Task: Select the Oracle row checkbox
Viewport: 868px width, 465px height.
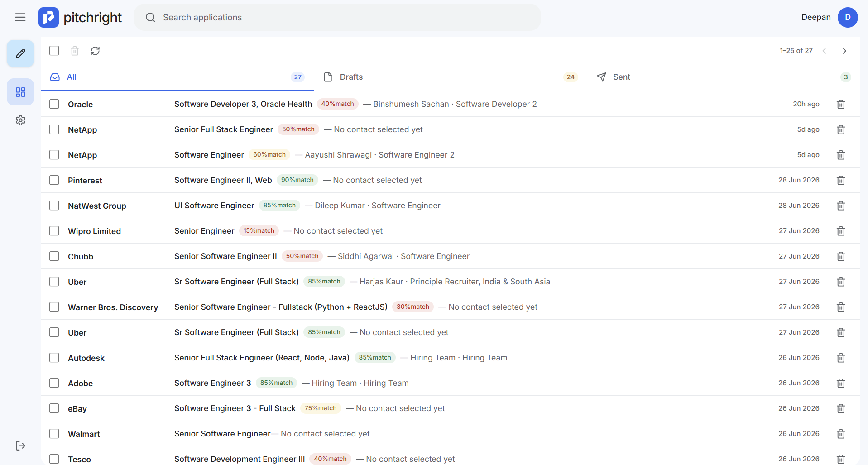Action: [54, 104]
